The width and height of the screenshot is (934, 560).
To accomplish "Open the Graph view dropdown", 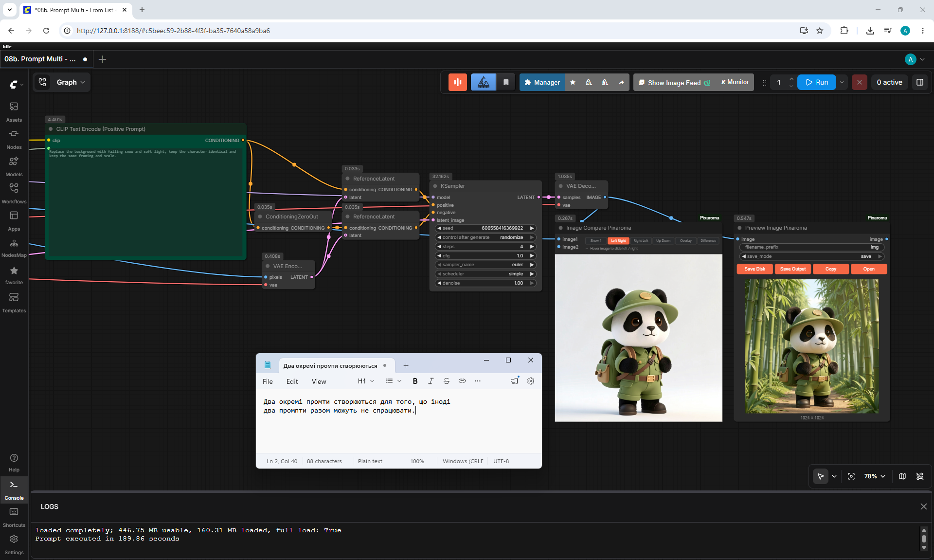I will tap(62, 82).
